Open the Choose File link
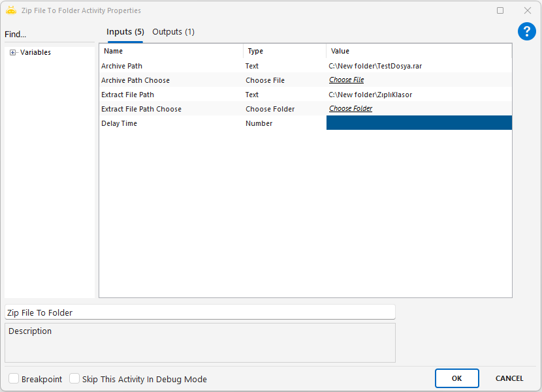542x392 pixels. pos(346,80)
